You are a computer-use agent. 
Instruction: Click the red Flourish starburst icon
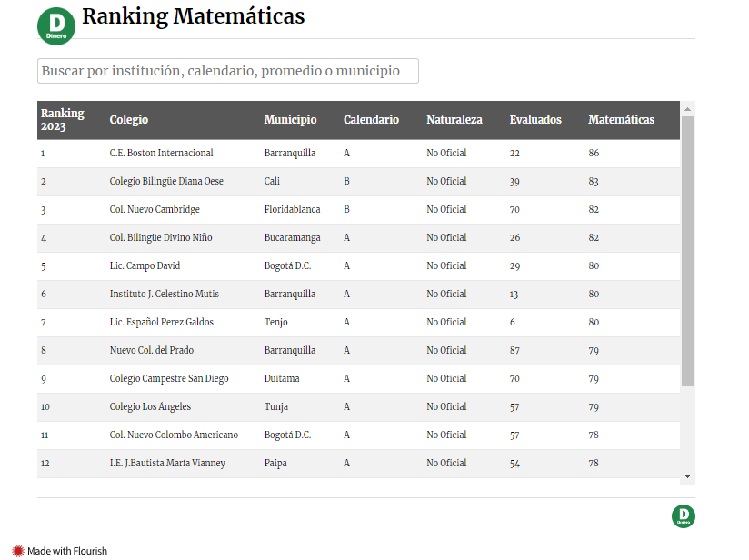[17, 551]
